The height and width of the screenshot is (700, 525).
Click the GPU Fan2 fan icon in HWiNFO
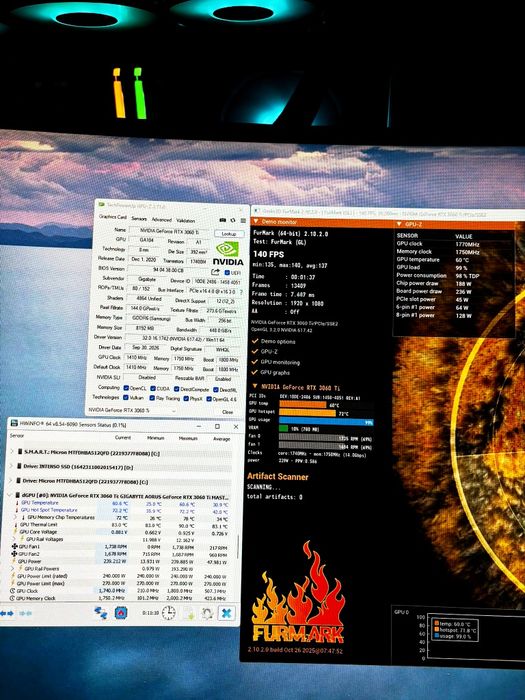click(x=14, y=554)
